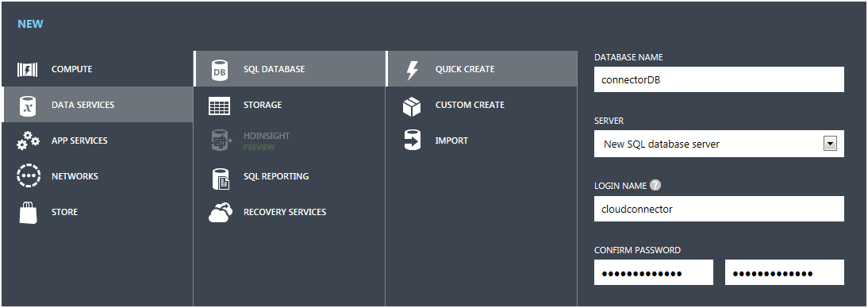
Task: Click the Networks dotted-circle icon
Action: tap(29, 176)
